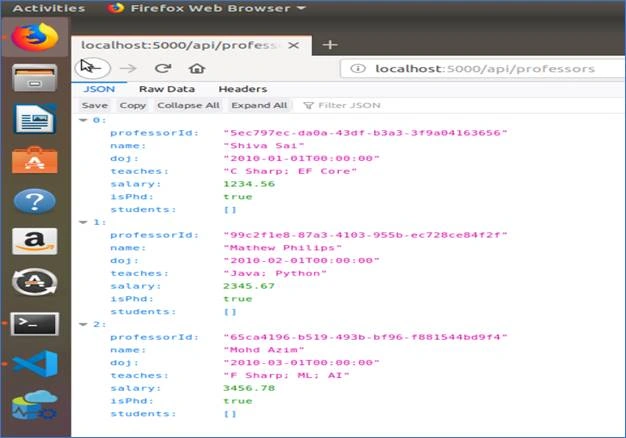Open Software Updater dock icon
Image resolution: width=626 pixels, height=438 pixels.
tap(35, 282)
